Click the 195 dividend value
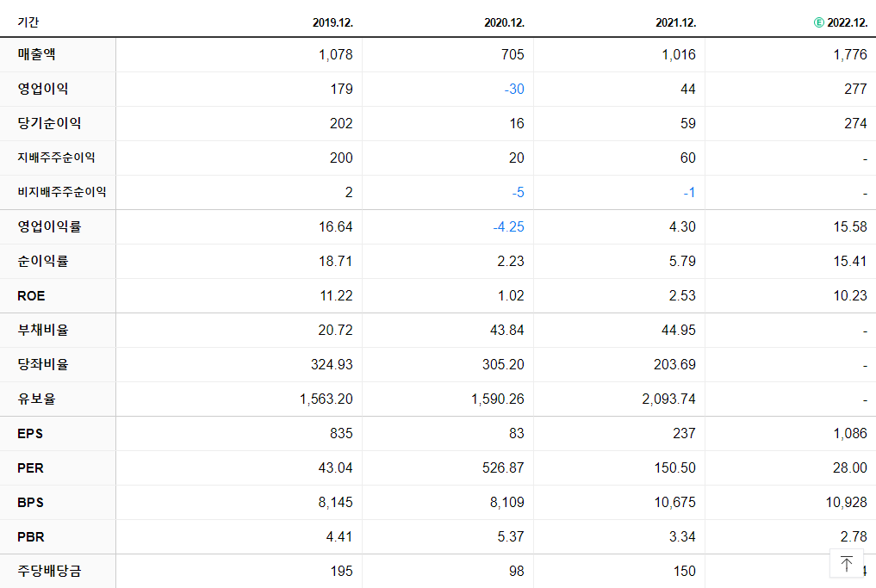 click(x=341, y=572)
